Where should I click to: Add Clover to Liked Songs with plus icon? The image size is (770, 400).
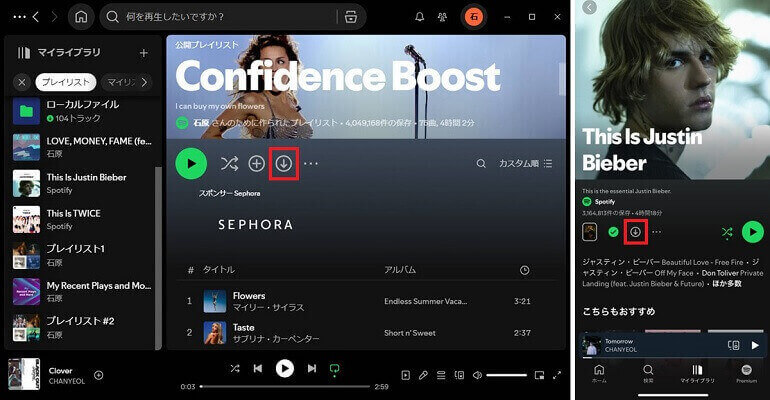(x=99, y=375)
